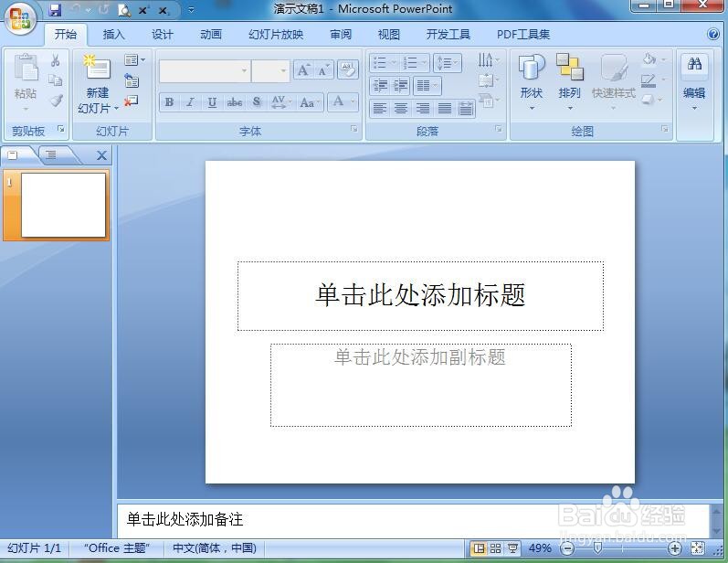This screenshot has width=728, height=563.
Task: Apply text shadow with S icon
Action: coord(257,101)
